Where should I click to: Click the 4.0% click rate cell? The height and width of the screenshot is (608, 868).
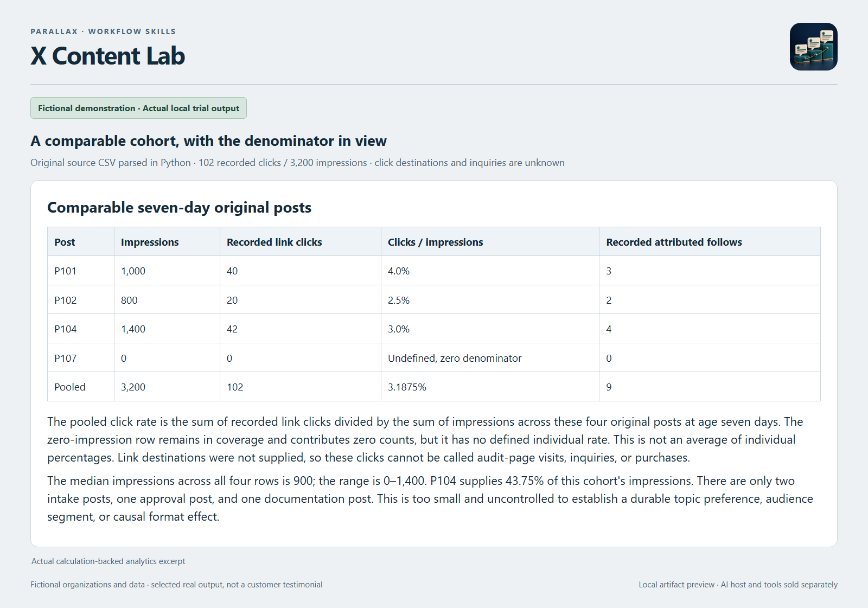click(490, 271)
